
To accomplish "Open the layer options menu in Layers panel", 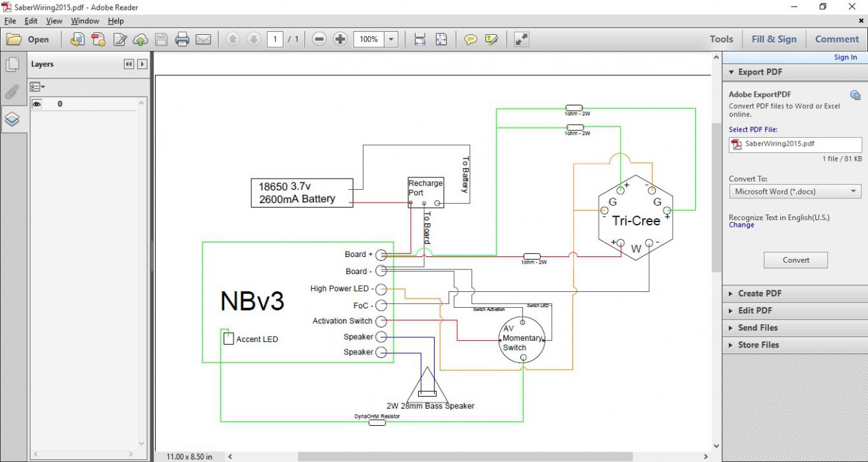I will coord(37,86).
